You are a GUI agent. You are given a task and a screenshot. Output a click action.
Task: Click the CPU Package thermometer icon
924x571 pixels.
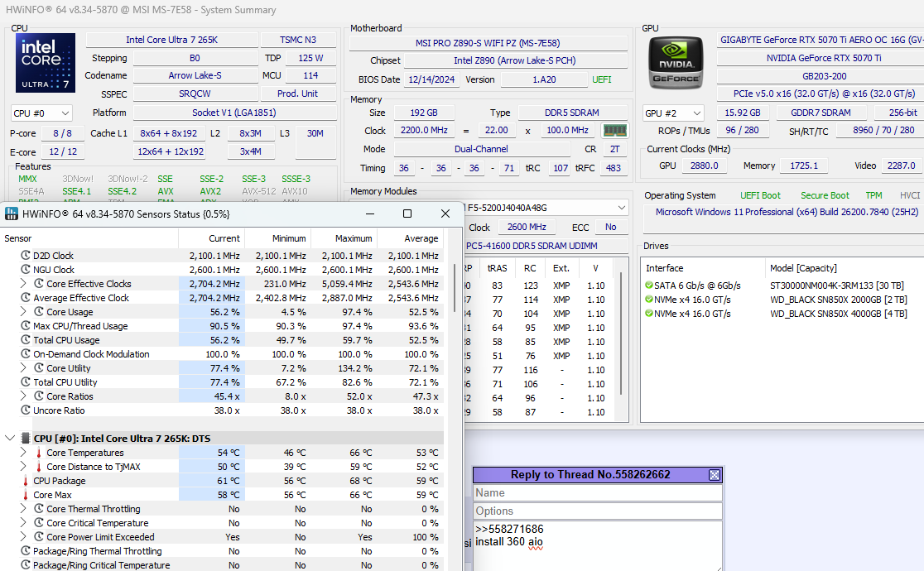point(26,481)
